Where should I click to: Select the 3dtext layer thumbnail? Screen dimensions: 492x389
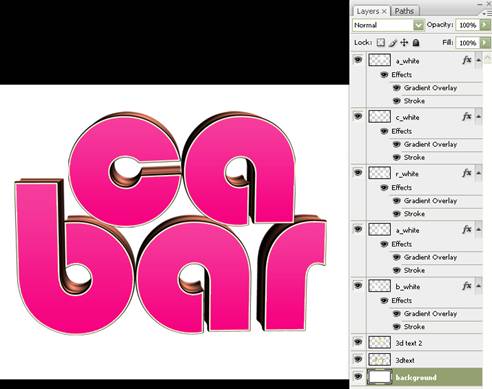coord(379,360)
